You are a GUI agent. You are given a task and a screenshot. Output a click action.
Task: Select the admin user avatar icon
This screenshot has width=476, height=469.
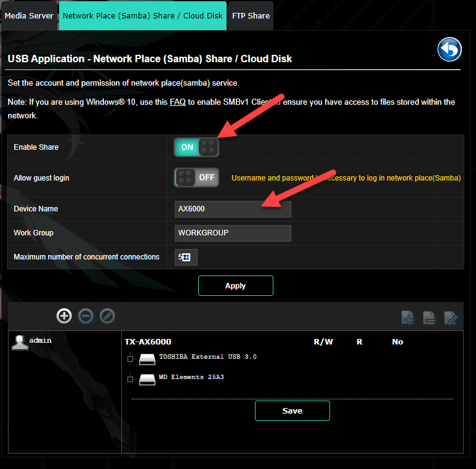point(20,342)
